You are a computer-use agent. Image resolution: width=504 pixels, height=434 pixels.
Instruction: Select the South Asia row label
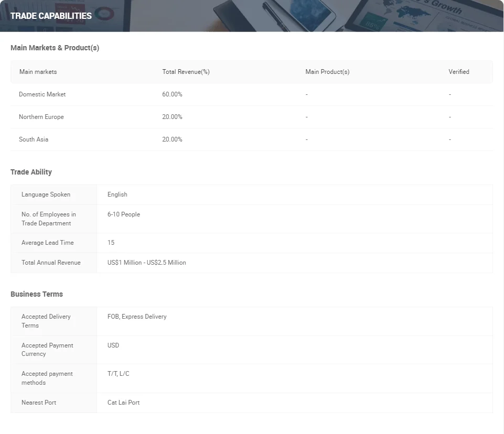(34, 139)
